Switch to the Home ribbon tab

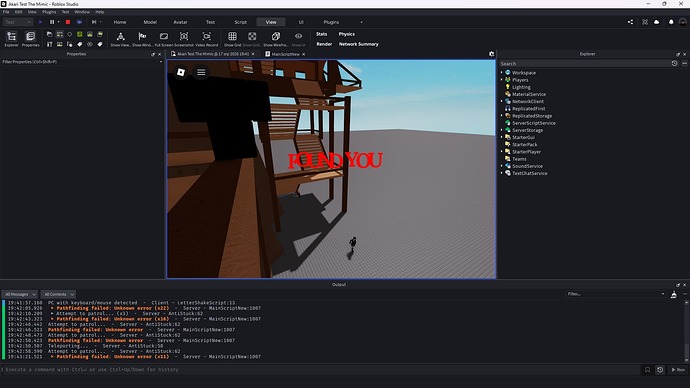click(120, 22)
